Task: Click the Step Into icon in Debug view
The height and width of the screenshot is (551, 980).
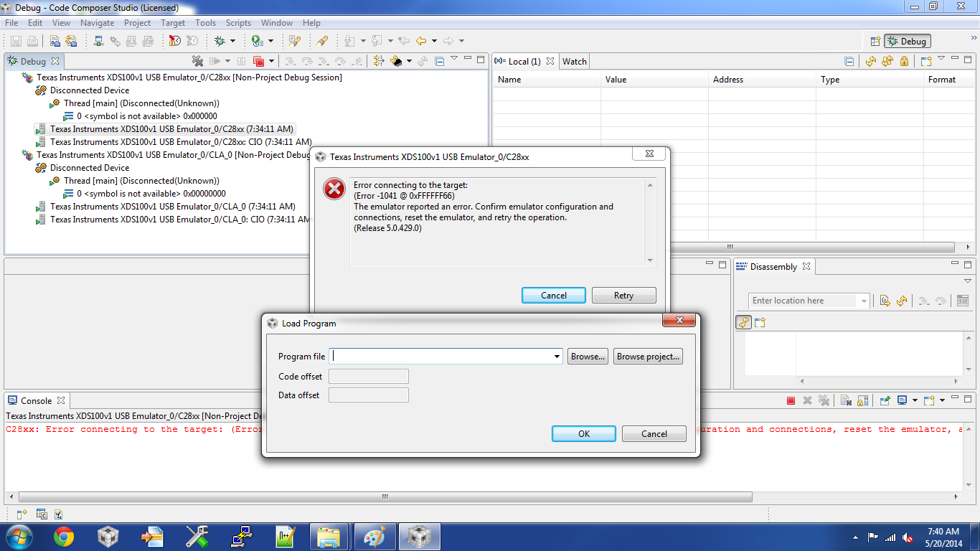Action: click(291, 62)
